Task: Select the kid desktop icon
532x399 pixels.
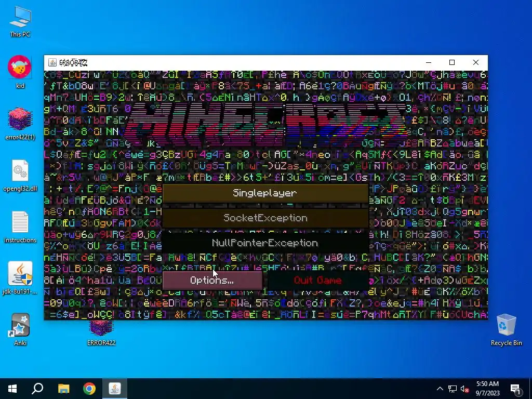Action: click(x=20, y=72)
